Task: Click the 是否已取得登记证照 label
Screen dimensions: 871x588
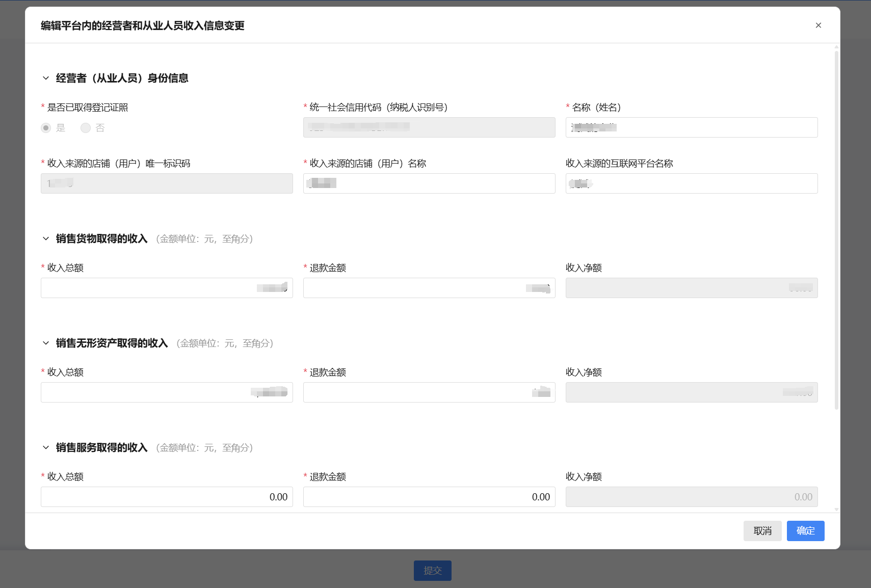Action: (88, 108)
